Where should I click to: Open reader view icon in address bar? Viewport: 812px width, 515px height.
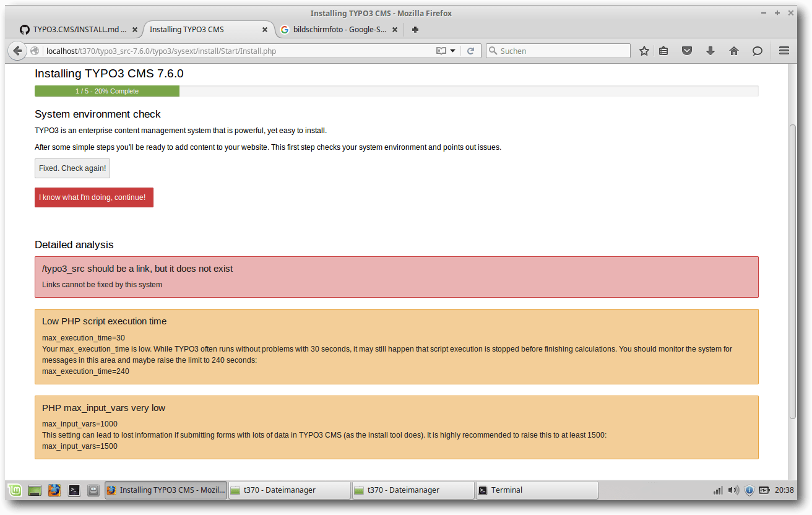pos(441,51)
